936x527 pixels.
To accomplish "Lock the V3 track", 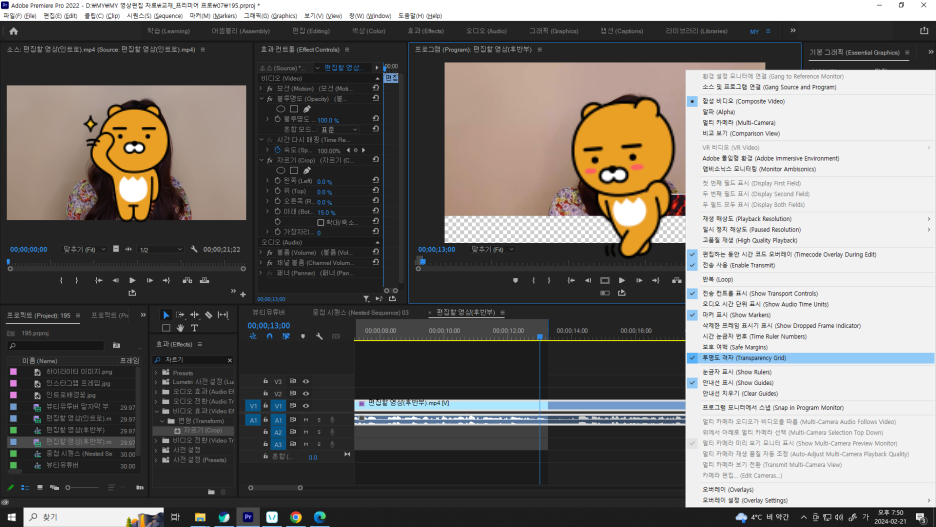I will point(266,381).
